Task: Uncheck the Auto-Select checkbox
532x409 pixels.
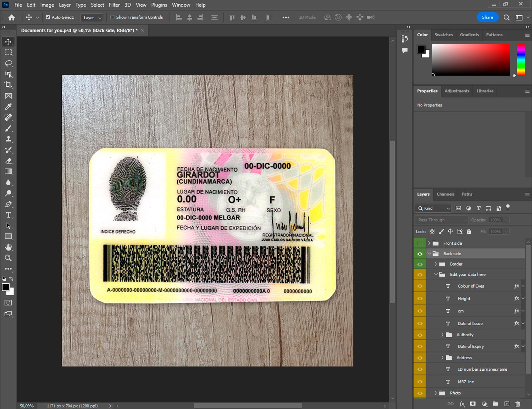Action: [48, 17]
